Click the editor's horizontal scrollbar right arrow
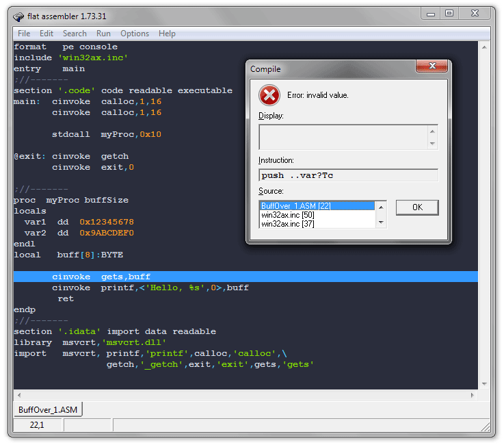This screenshot has width=504, height=447. [x=472, y=395]
